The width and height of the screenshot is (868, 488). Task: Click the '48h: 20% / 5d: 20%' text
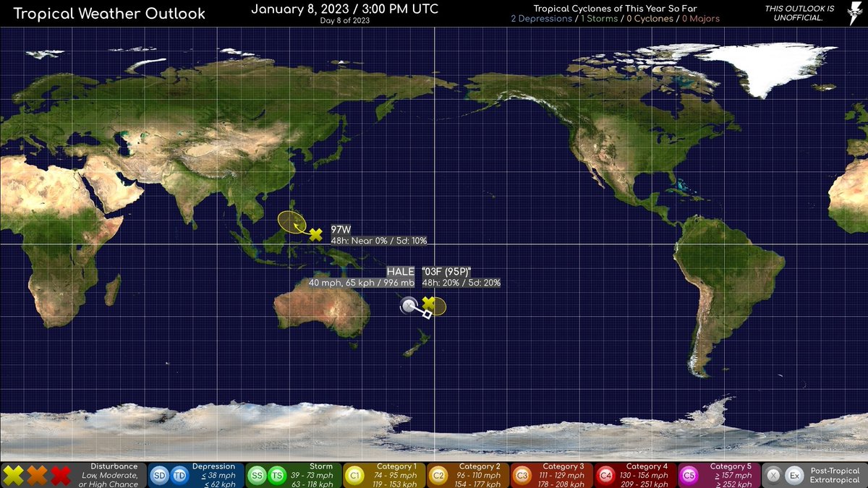[x=461, y=283]
